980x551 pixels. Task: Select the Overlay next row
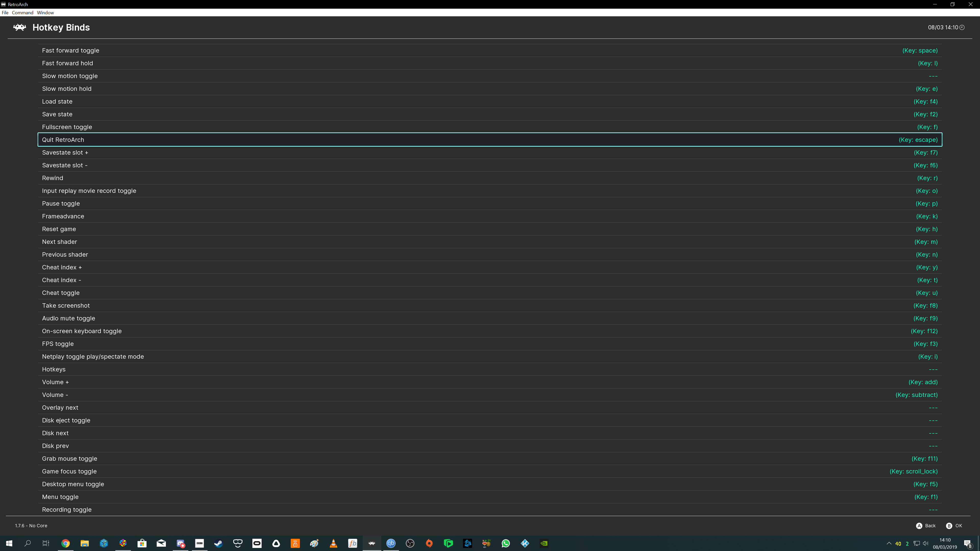click(x=490, y=408)
